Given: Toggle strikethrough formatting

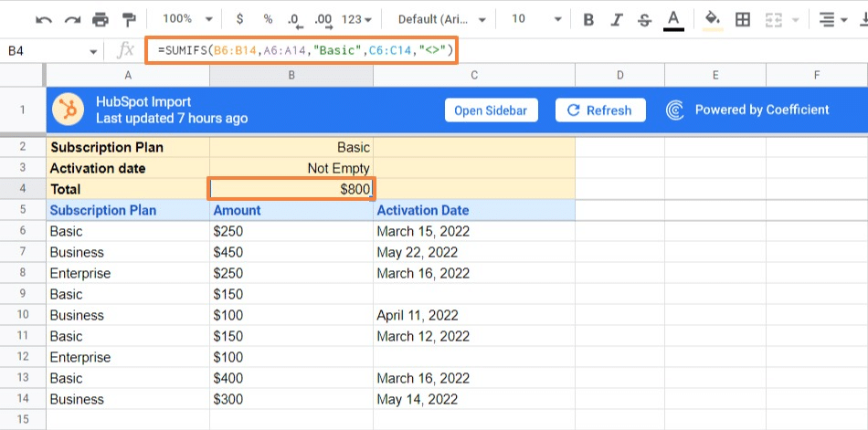Looking at the screenshot, I should click(645, 19).
